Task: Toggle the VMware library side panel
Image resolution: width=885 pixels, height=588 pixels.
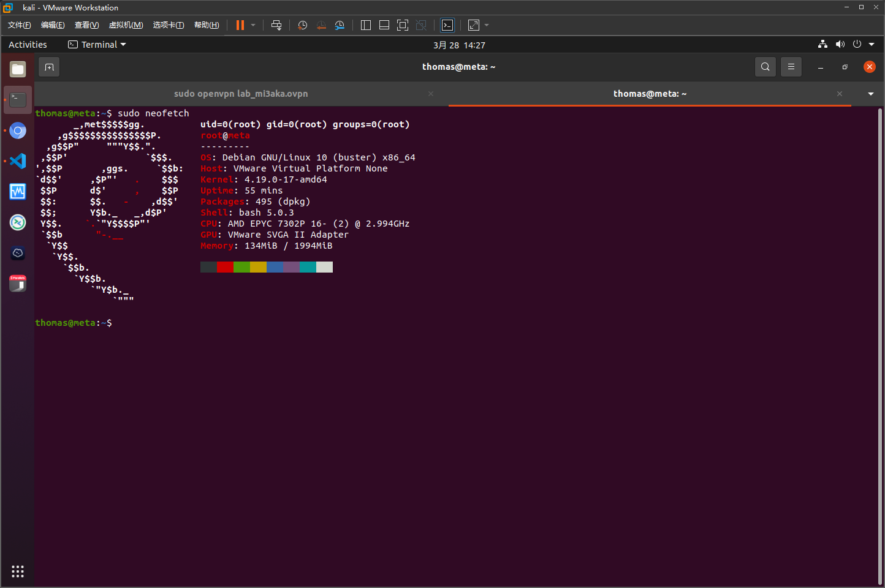Action: [366, 25]
